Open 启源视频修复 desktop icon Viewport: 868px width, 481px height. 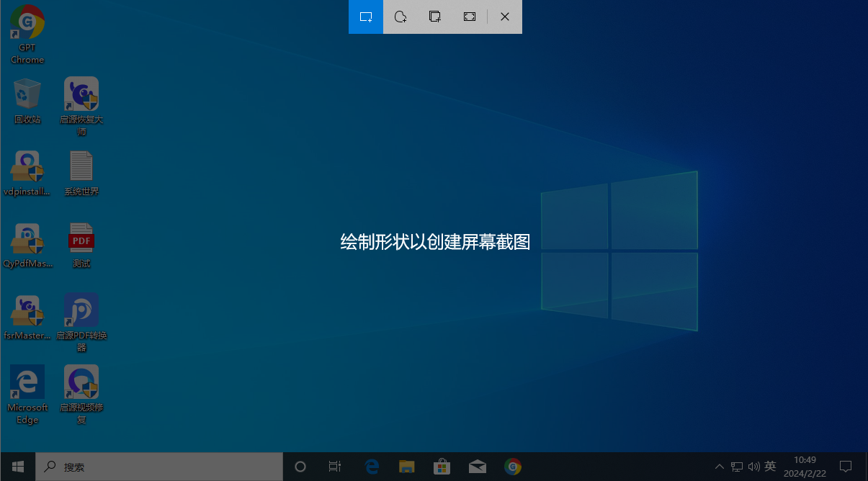point(81,395)
